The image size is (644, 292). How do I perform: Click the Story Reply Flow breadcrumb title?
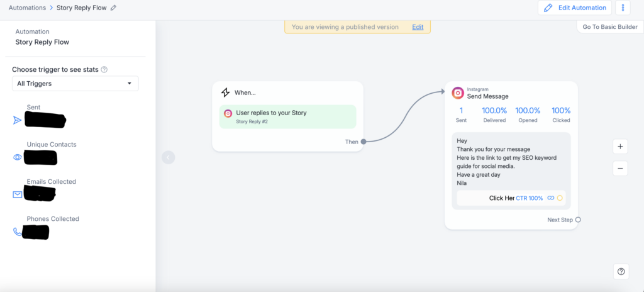[81, 8]
